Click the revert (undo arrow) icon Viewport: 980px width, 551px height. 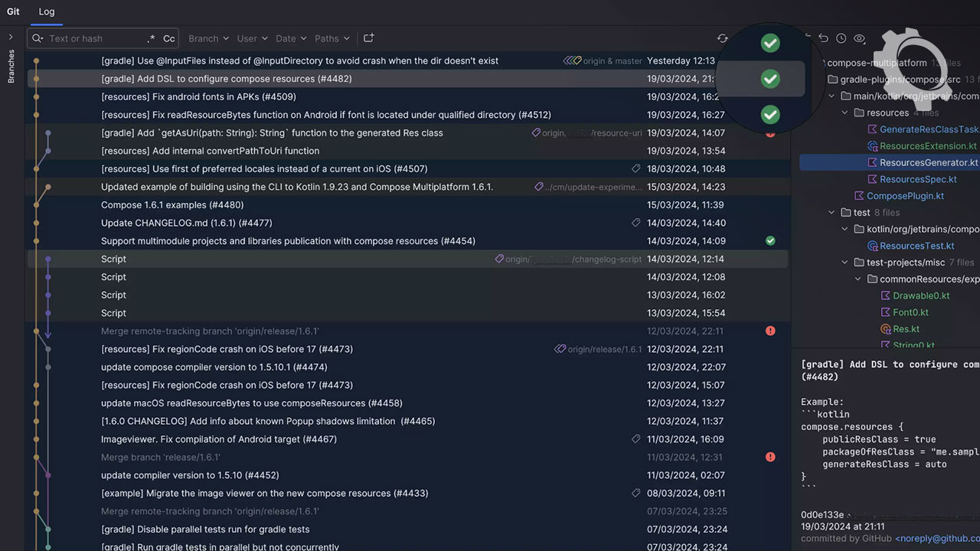823,38
